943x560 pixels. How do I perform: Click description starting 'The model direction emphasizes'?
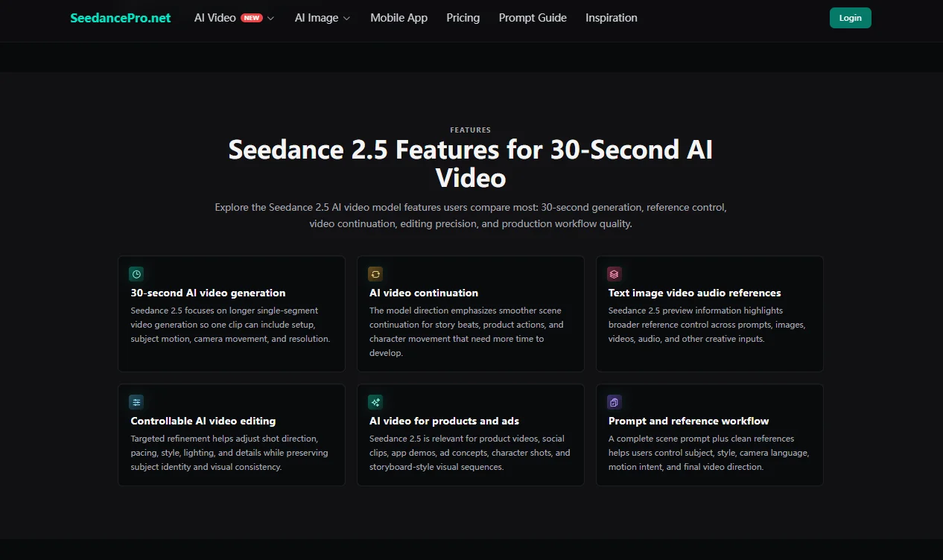[x=466, y=331]
